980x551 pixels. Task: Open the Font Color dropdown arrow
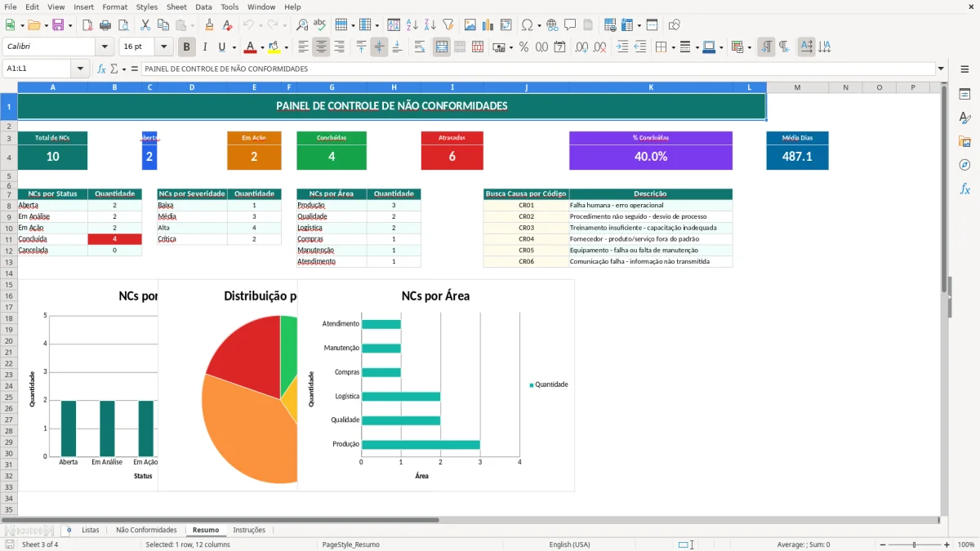[261, 47]
